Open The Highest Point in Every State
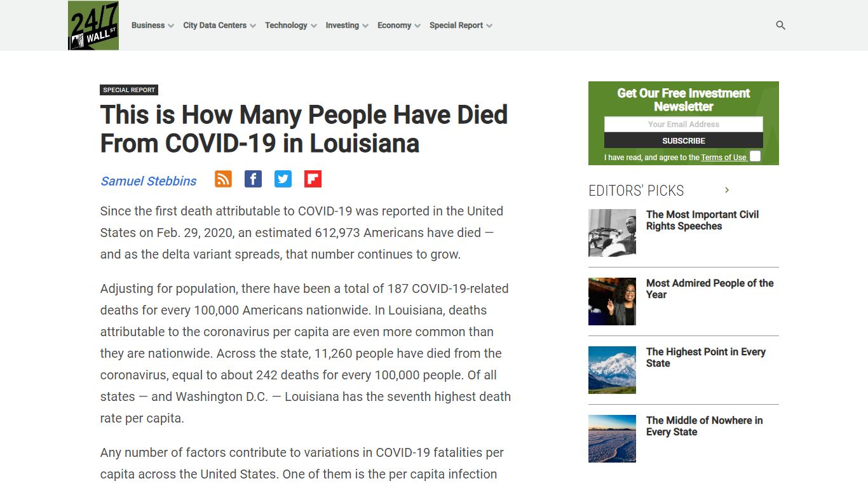 pos(706,358)
